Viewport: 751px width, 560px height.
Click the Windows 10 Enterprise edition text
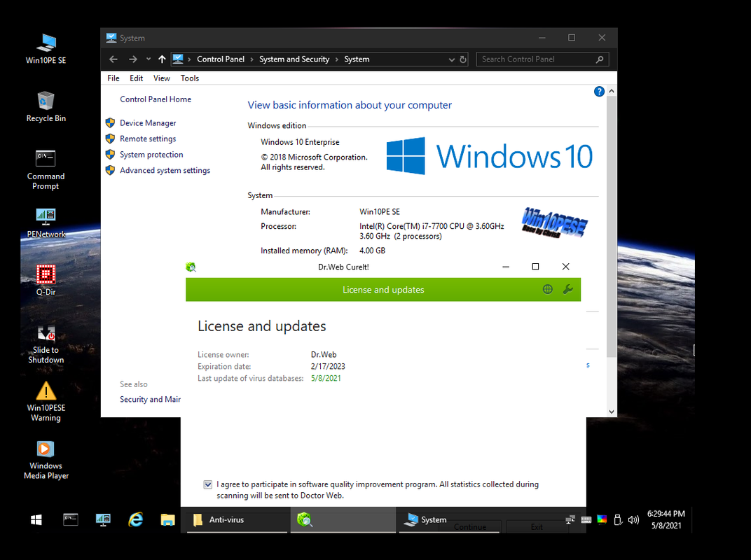(x=301, y=142)
